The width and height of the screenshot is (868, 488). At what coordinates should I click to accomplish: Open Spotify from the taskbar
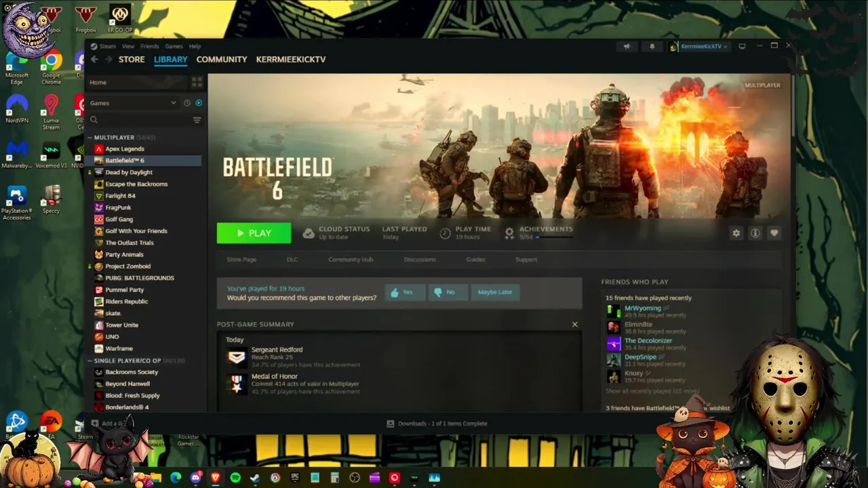click(x=235, y=478)
